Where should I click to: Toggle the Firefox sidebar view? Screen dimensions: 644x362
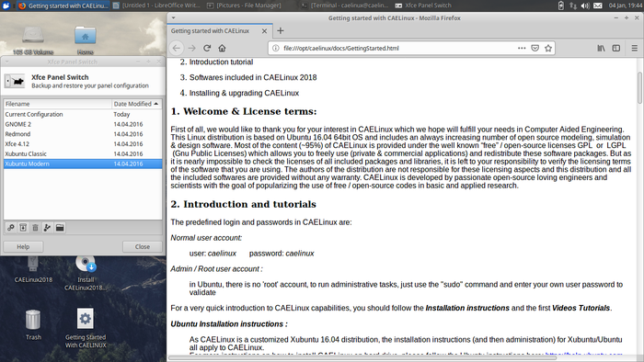616,48
